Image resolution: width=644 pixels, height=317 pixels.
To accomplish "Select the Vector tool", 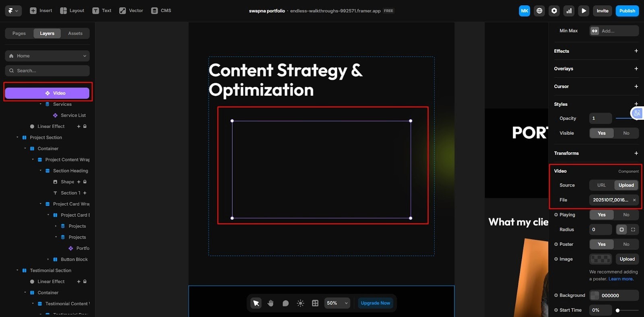I will pos(131,11).
